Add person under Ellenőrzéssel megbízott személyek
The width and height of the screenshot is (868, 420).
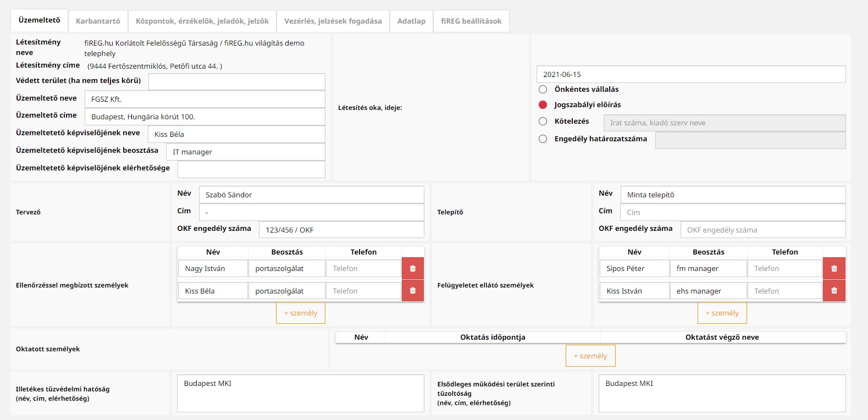[x=301, y=313]
